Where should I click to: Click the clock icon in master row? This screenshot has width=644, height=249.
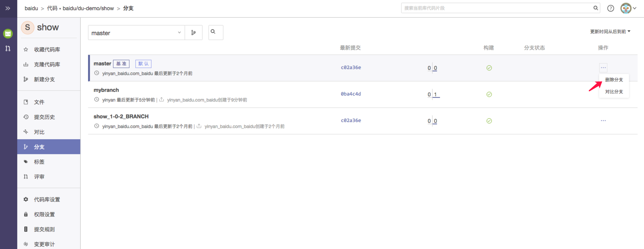point(97,73)
